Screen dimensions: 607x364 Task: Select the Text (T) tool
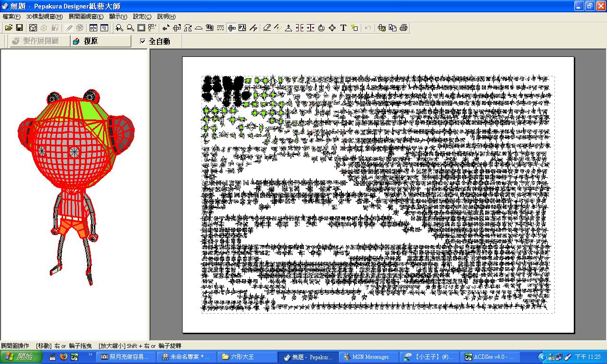[x=343, y=28]
